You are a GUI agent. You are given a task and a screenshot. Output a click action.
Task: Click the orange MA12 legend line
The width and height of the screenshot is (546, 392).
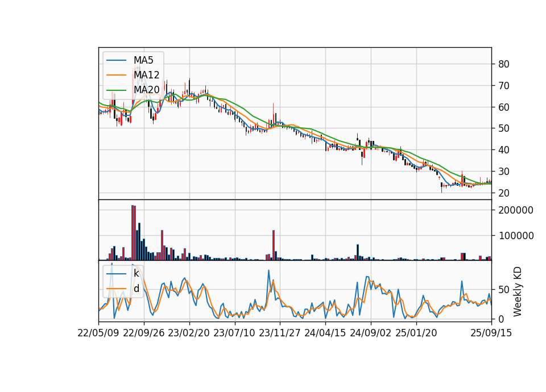[x=116, y=75]
